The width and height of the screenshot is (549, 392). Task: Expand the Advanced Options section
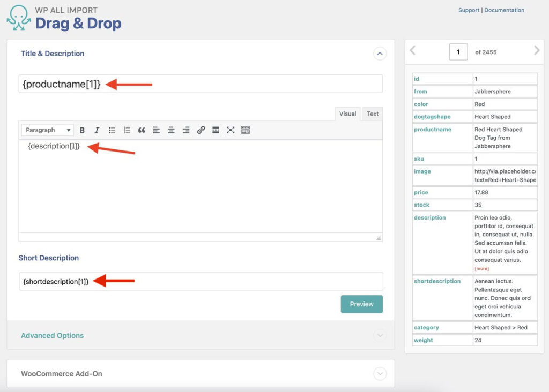click(380, 335)
